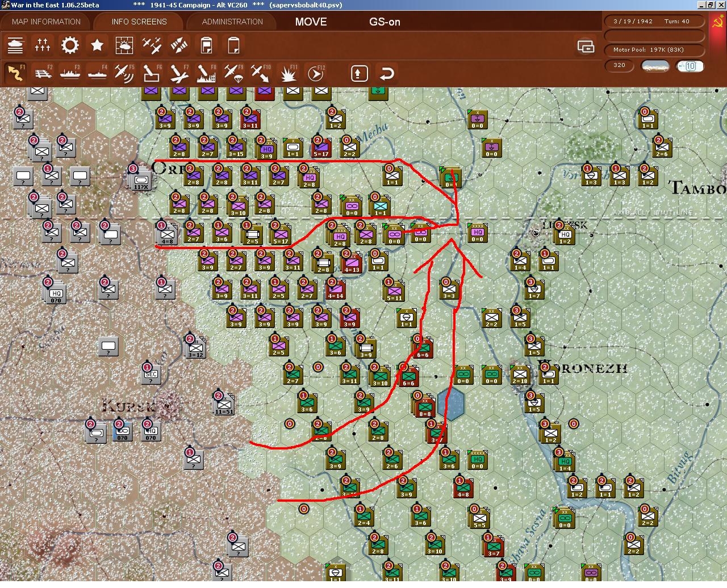Switch to the INFO SCREENS tab
The width and height of the screenshot is (727, 588).
139,22
